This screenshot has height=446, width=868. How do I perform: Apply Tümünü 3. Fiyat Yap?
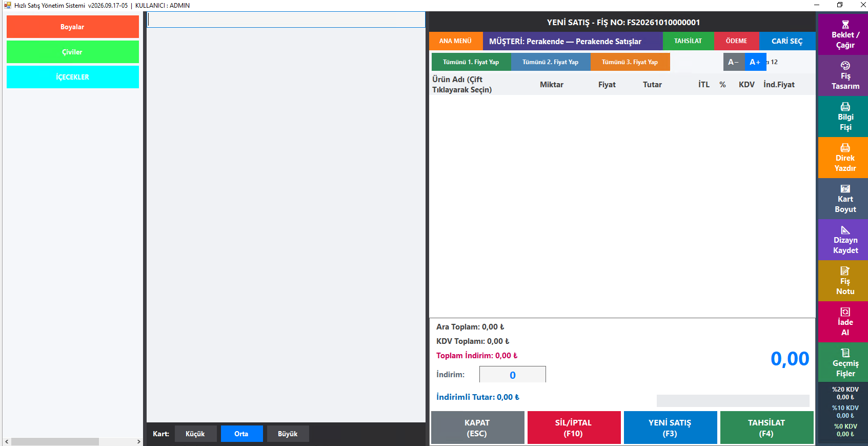click(x=630, y=62)
